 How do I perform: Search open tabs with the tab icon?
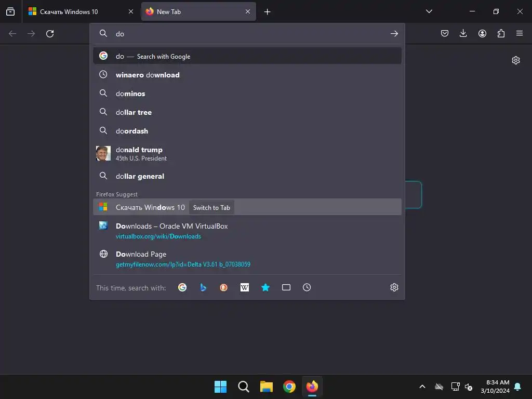(x=286, y=287)
